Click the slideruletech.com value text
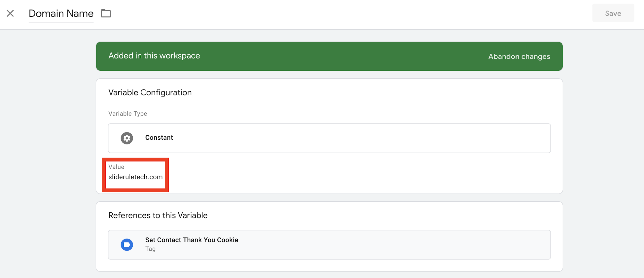 tap(135, 177)
